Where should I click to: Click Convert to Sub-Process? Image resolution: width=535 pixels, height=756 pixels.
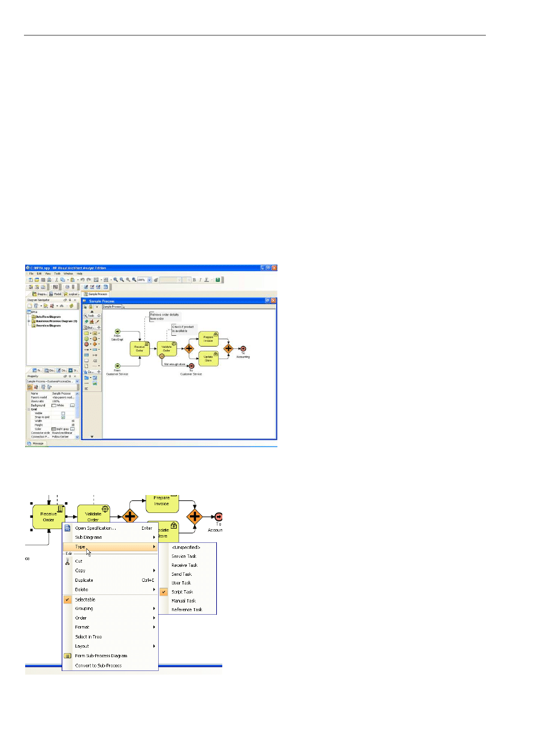point(98,666)
